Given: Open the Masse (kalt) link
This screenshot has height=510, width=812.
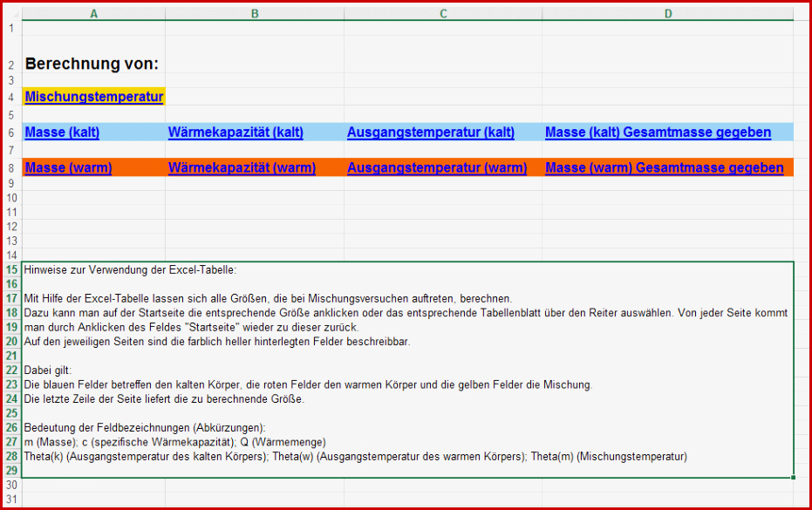Looking at the screenshot, I should [x=62, y=132].
